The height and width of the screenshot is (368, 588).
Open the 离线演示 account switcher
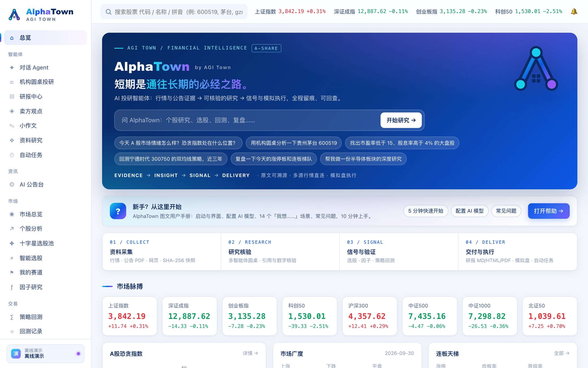tap(46, 354)
